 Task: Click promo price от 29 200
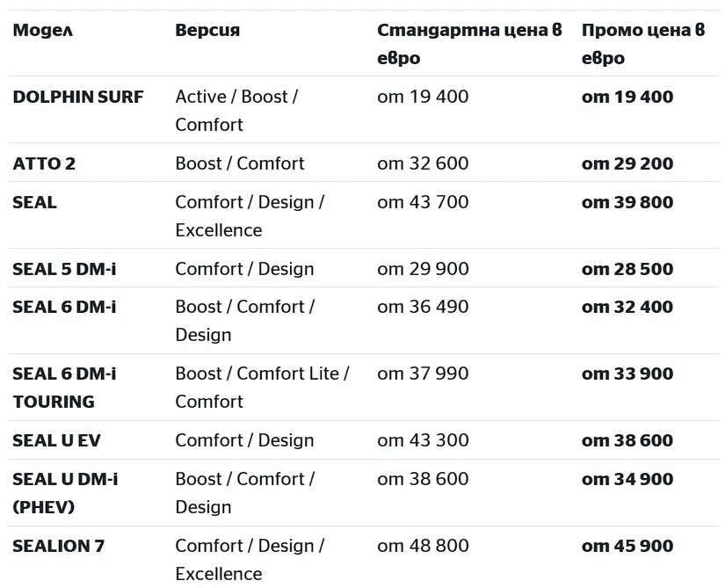627,163
